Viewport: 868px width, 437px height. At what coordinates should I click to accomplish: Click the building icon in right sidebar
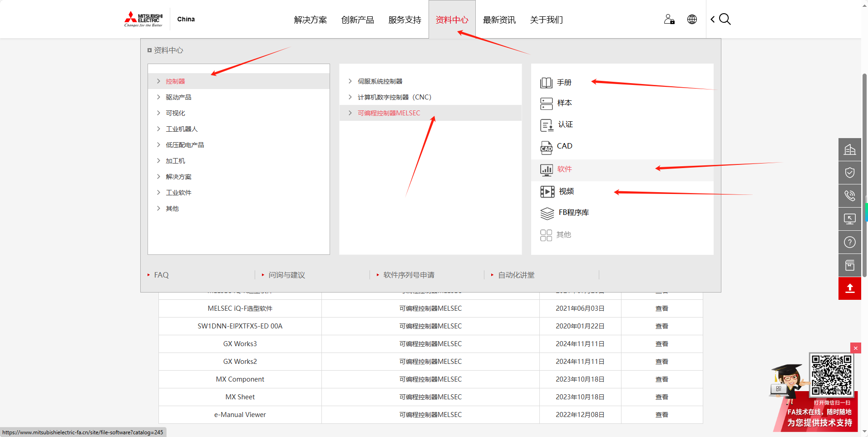click(850, 149)
